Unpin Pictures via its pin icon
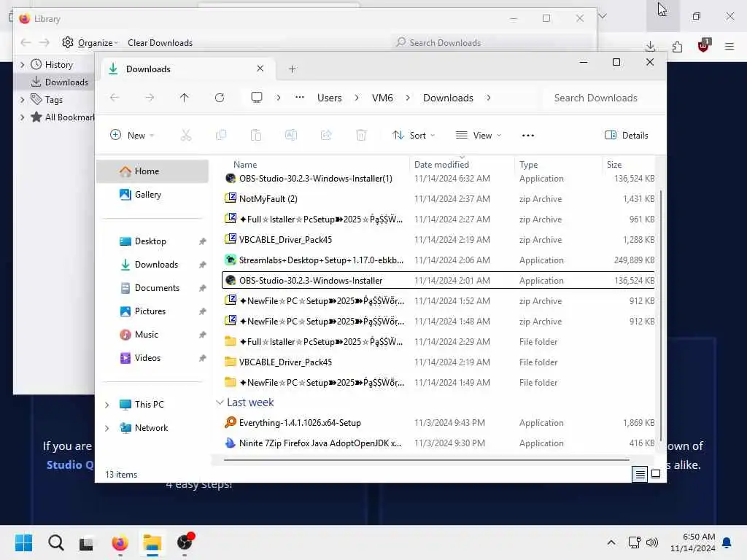Image resolution: width=747 pixels, height=560 pixels. tap(203, 311)
